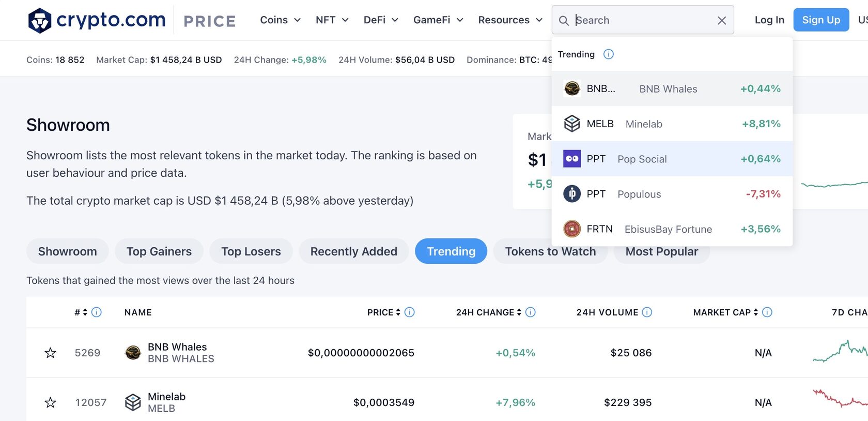868x421 pixels.
Task: Expand the GameFi menu
Action: pyautogui.click(x=438, y=20)
